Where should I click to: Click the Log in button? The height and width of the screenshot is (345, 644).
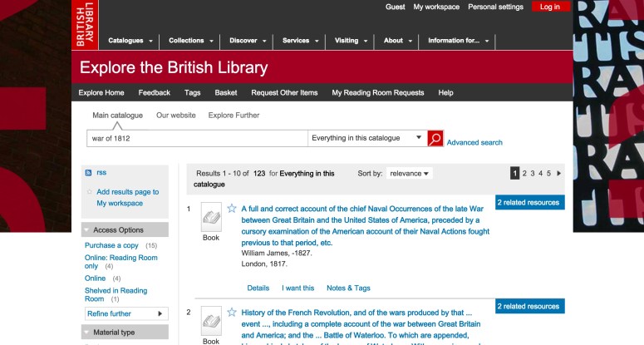pyautogui.click(x=550, y=7)
